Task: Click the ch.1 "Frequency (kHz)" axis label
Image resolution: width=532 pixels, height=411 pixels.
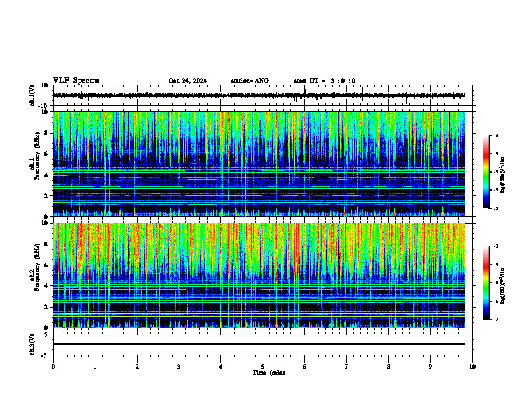Action: (x=38, y=156)
